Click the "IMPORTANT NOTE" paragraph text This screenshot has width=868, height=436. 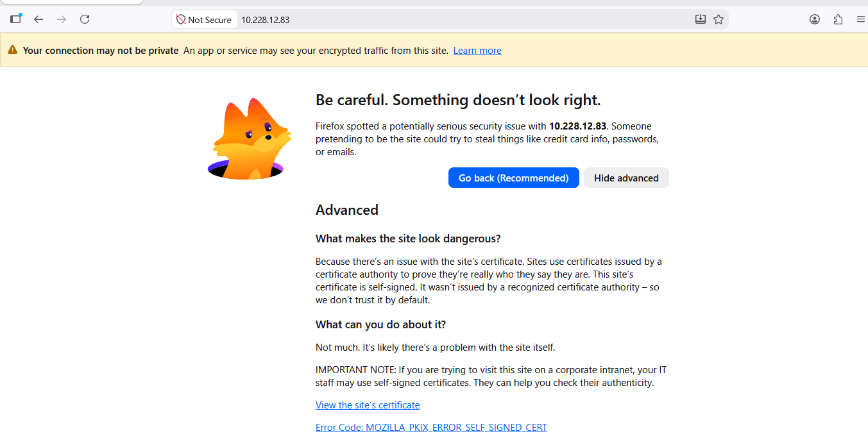[x=491, y=376]
